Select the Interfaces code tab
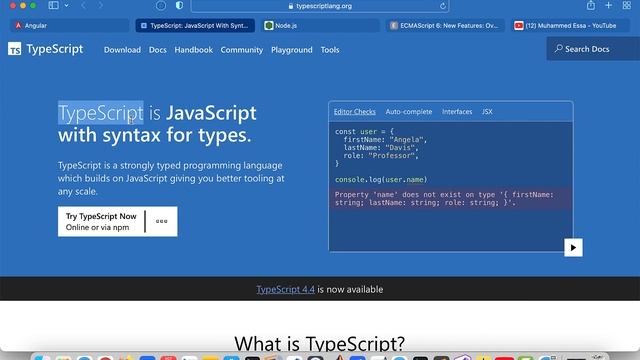This screenshot has width=640, height=360. 457,111
